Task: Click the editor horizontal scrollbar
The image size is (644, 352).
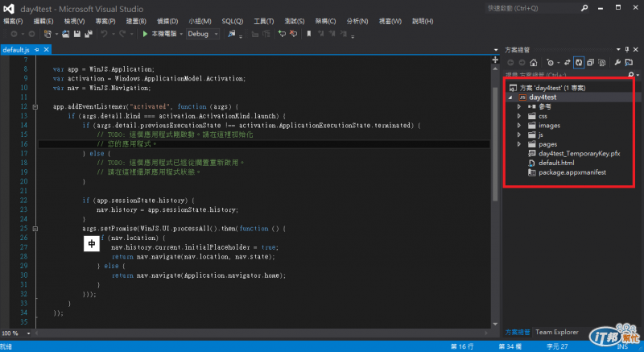Action: (x=261, y=333)
